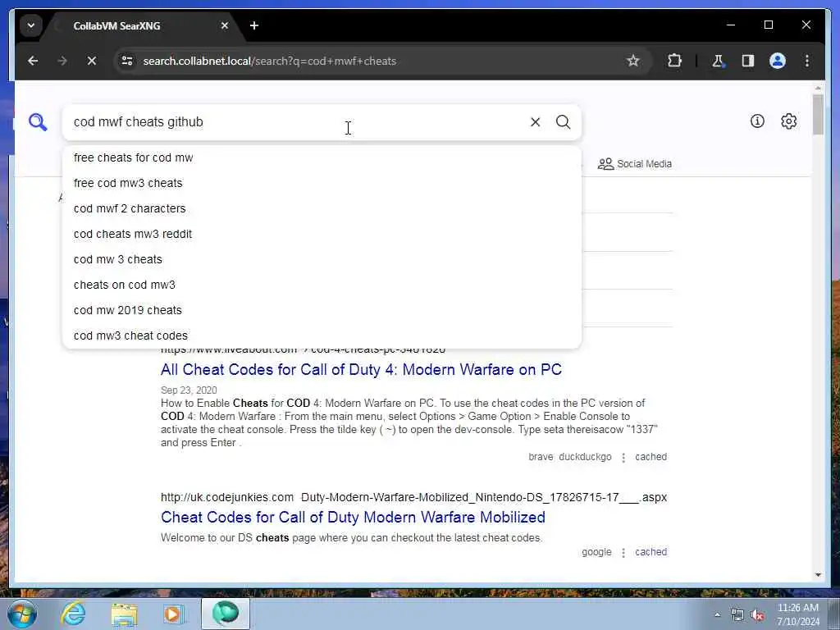The image size is (840, 630).
Task: Open the Windows Start menu
Action: [x=21, y=614]
